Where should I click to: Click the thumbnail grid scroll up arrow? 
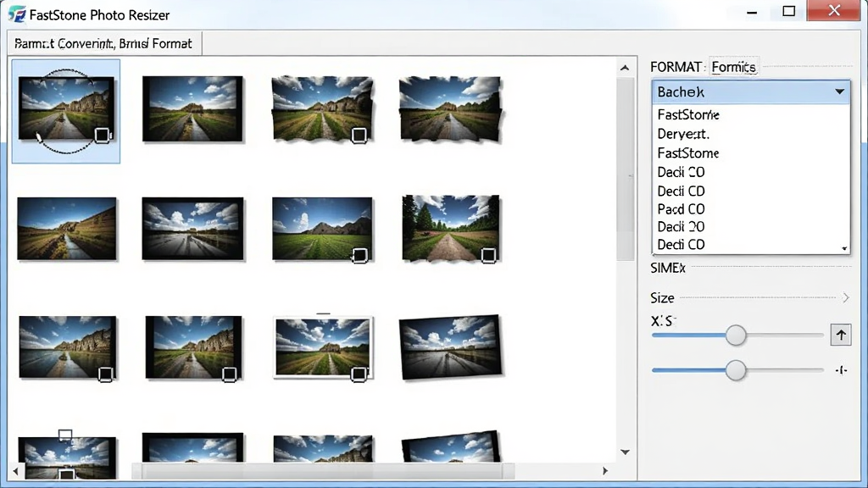coord(625,68)
